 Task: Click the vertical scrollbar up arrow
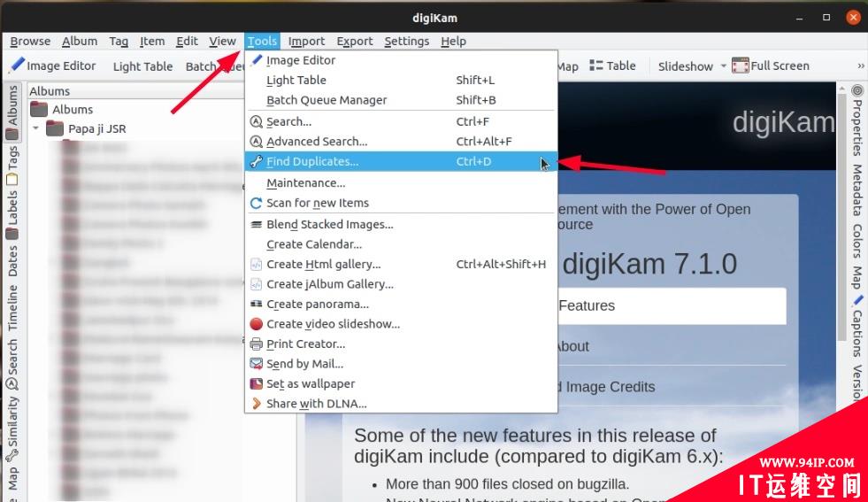point(842,89)
